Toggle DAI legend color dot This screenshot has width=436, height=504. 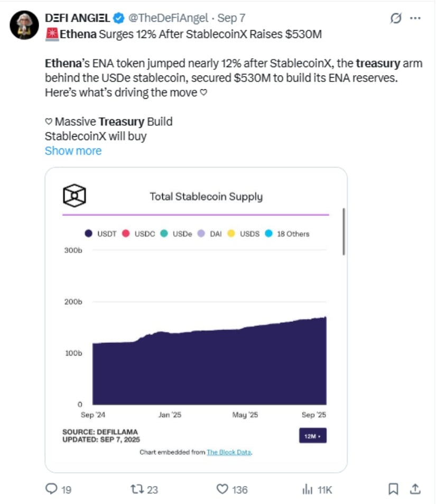[x=201, y=234]
